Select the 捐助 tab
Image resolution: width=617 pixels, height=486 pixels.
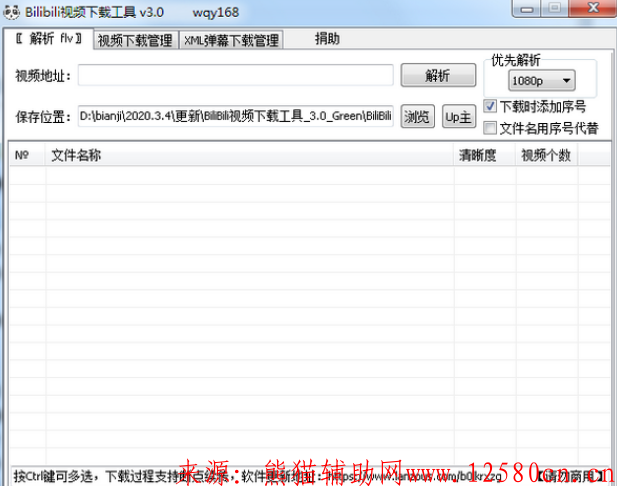[x=327, y=40]
